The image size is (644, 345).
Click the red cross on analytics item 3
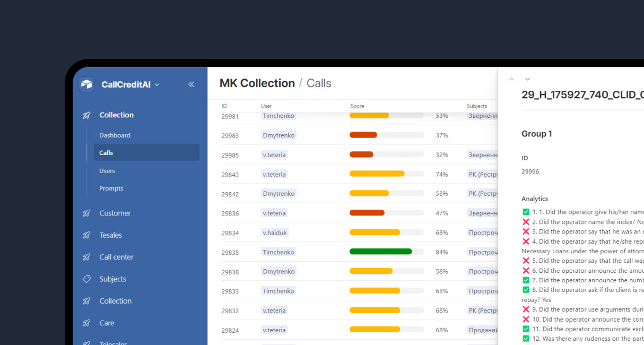[526, 231]
